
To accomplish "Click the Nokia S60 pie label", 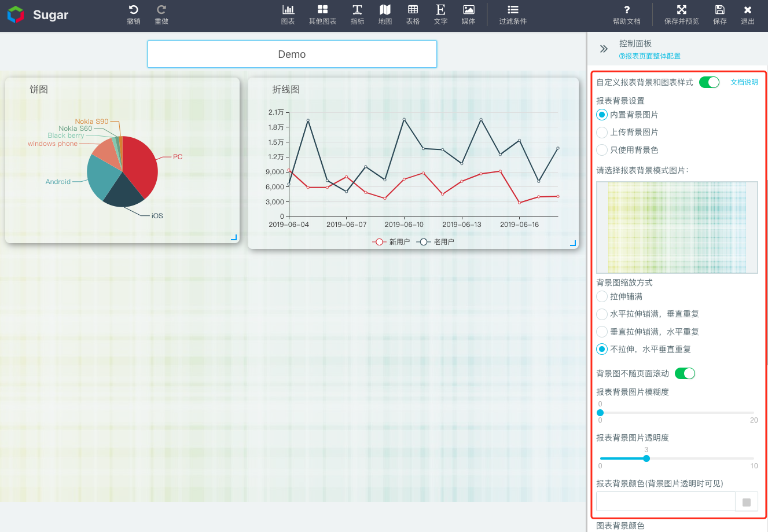I will 75,129.
